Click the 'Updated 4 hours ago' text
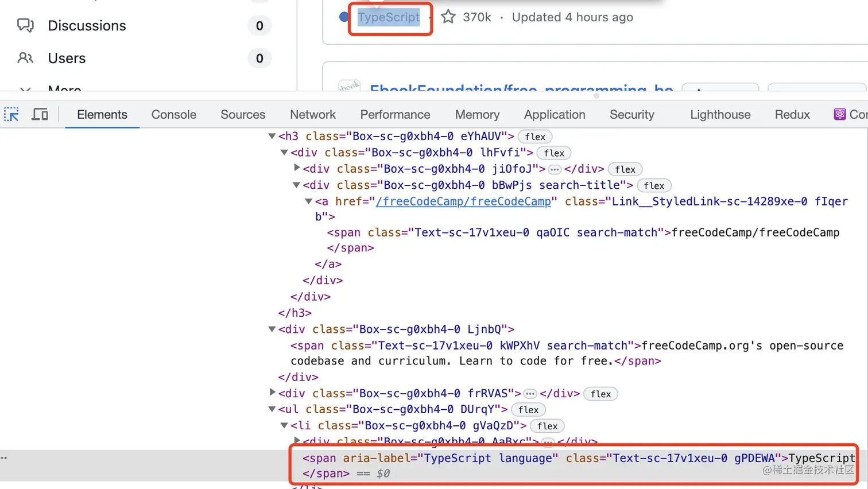This screenshot has width=868, height=489. 572,17
